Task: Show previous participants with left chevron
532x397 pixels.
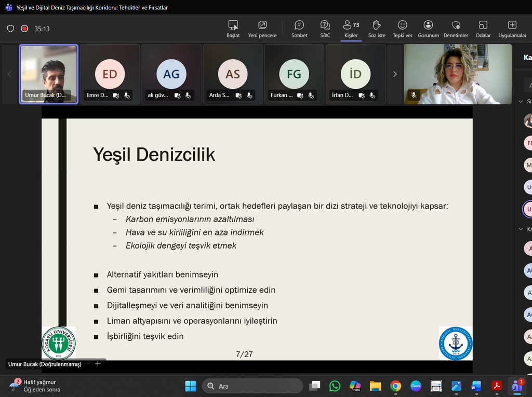Action: pyautogui.click(x=9, y=74)
